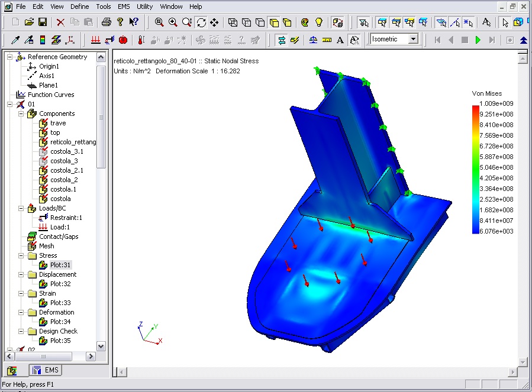Activate the What's This help pointer

click(134, 22)
